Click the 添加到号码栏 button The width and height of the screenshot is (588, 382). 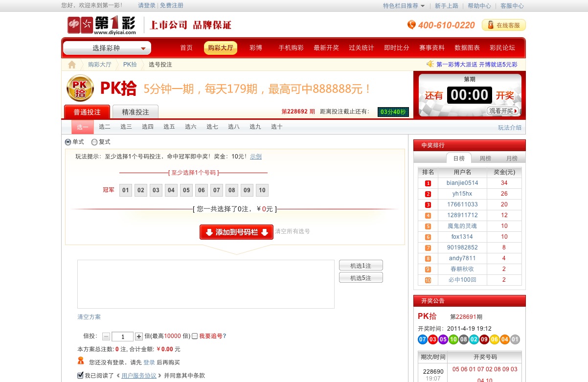pyautogui.click(x=236, y=232)
